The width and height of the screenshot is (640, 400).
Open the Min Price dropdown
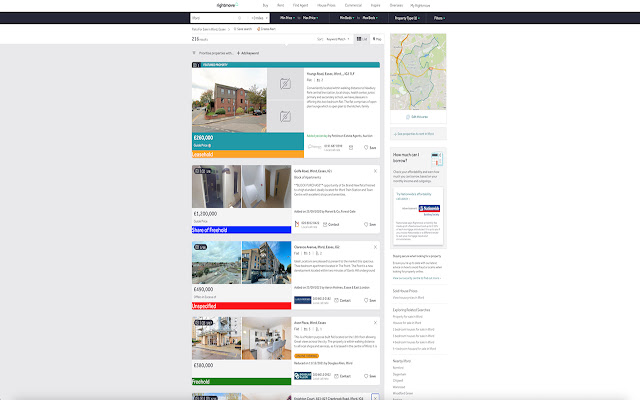click(287, 18)
